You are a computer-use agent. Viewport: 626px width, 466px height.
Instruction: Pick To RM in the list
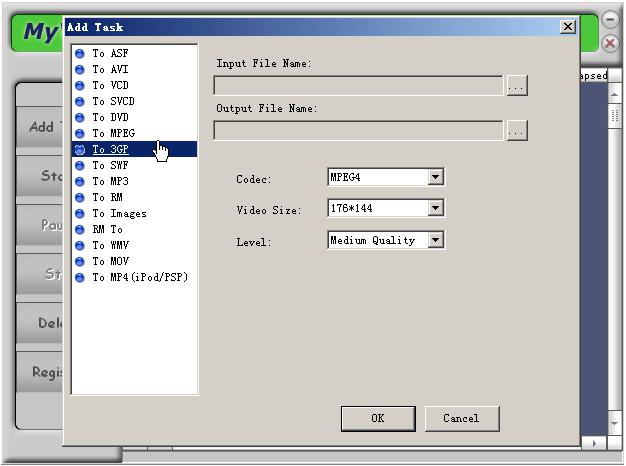pos(107,197)
